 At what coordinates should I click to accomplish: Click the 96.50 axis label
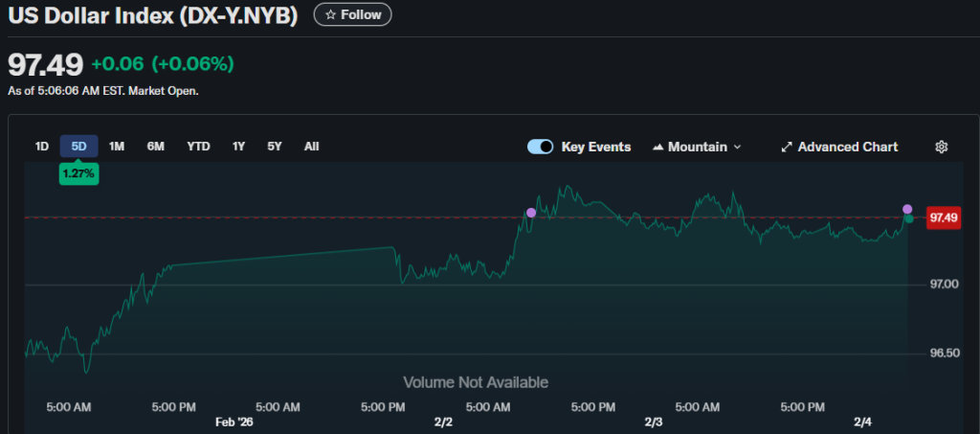point(944,354)
